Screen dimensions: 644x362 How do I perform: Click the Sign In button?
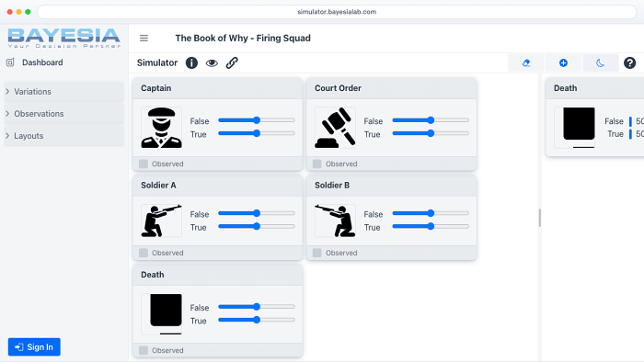34,346
